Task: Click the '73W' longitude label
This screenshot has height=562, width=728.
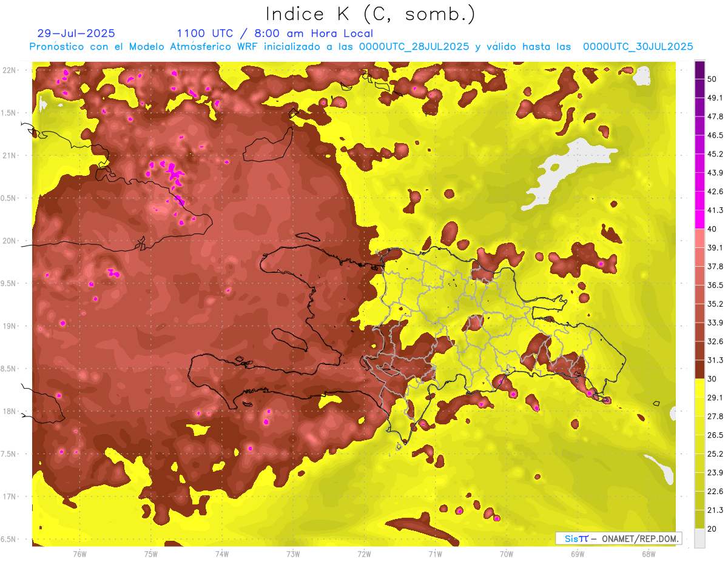Action: pyautogui.click(x=293, y=554)
